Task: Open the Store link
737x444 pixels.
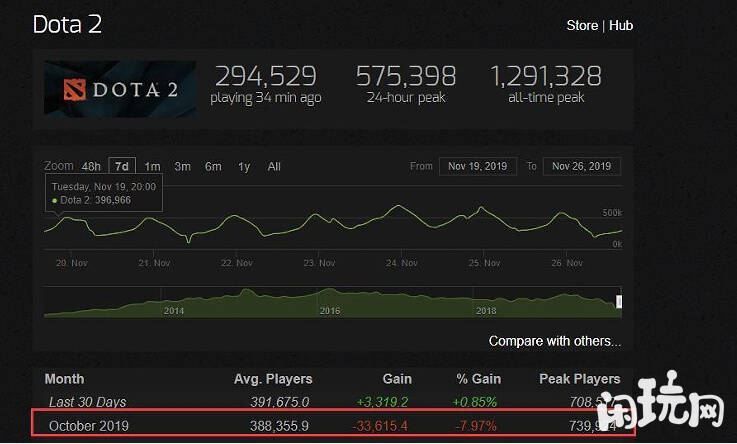Action: click(x=582, y=25)
